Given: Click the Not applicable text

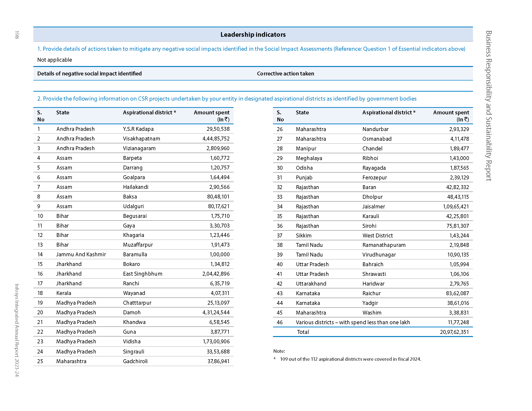Looking at the screenshot, I should coord(55,60).
